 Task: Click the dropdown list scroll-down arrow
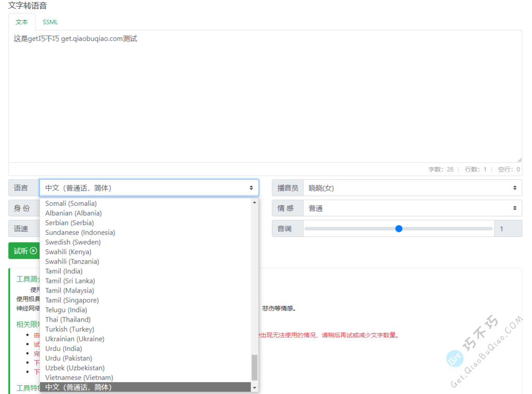click(x=255, y=388)
